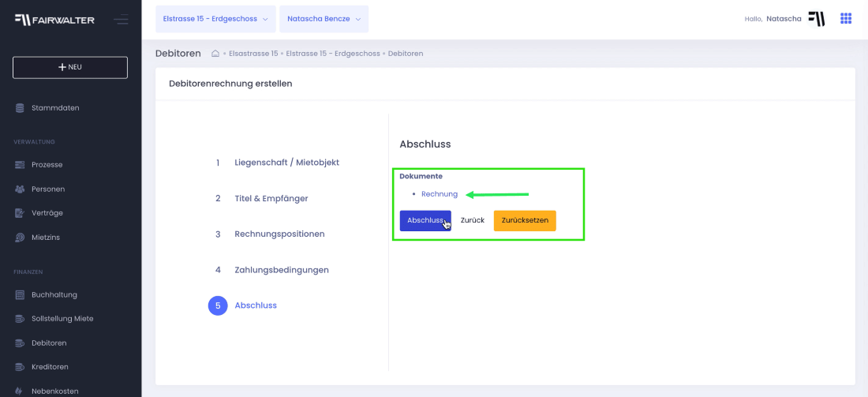Click the + NEU button

[x=70, y=68]
